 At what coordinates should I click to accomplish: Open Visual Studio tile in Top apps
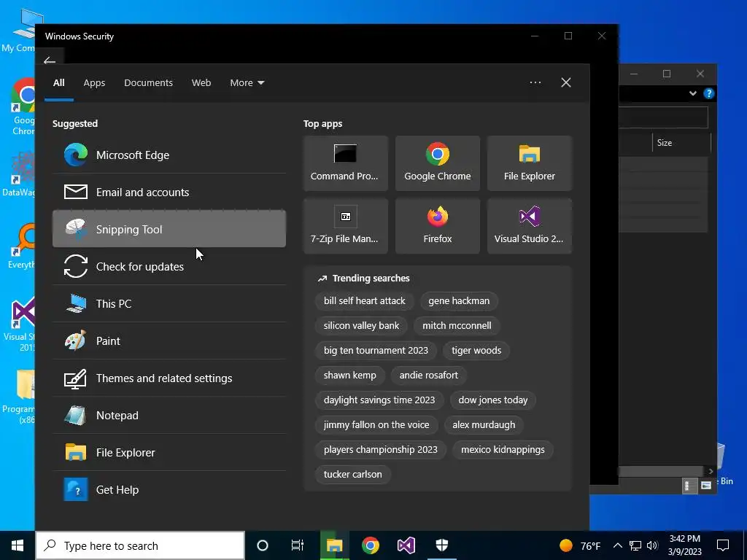point(530,226)
